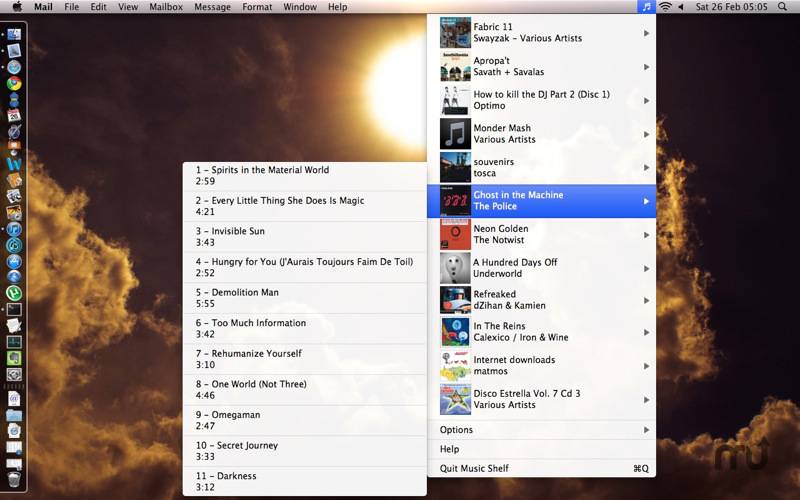Open Spotlight search magnifier
This screenshot has height=500, width=800.
[x=782, y=7]
